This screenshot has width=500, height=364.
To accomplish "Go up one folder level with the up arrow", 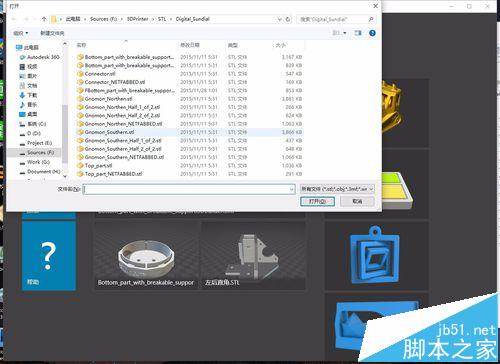I will click(x=44, y=19).
